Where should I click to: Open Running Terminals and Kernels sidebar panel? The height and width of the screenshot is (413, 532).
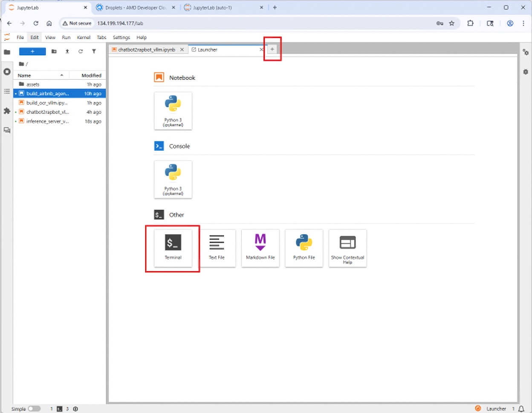coord(7,72)
